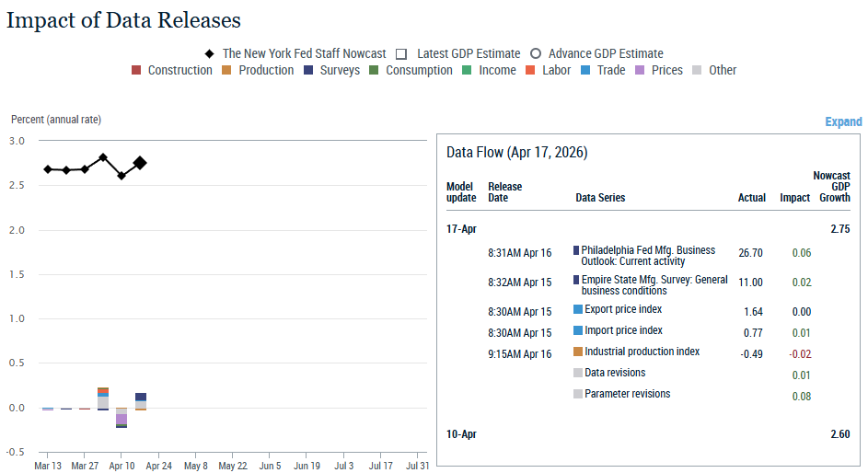Click the Impact column header
The width and height of the screenshot is (868, 473).
tap(794, 198)
